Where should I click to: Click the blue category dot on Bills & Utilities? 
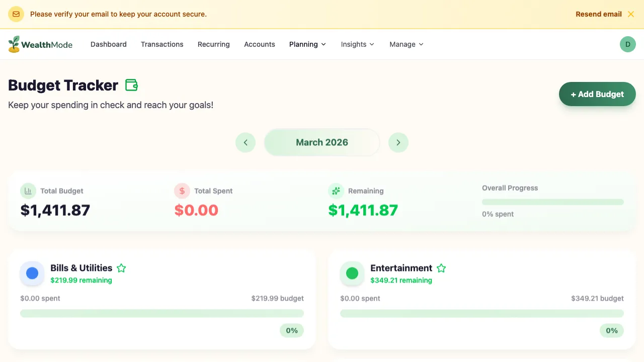(x=32, y=273)
